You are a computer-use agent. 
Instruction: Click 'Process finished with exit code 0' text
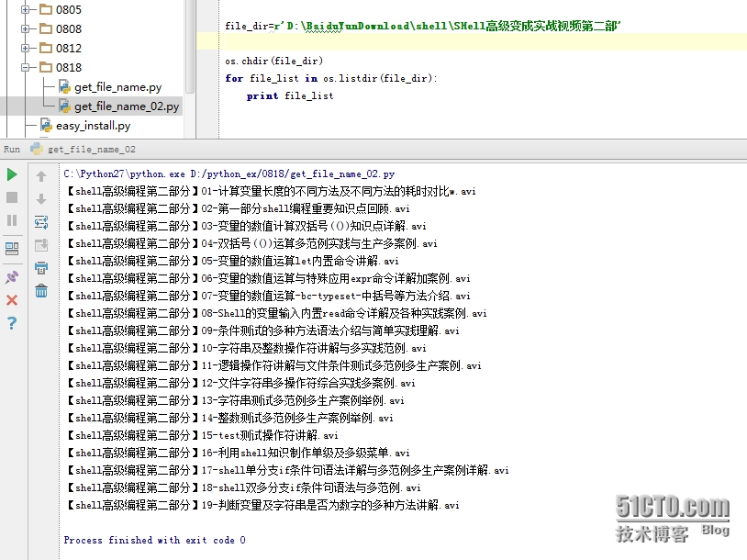155,540
